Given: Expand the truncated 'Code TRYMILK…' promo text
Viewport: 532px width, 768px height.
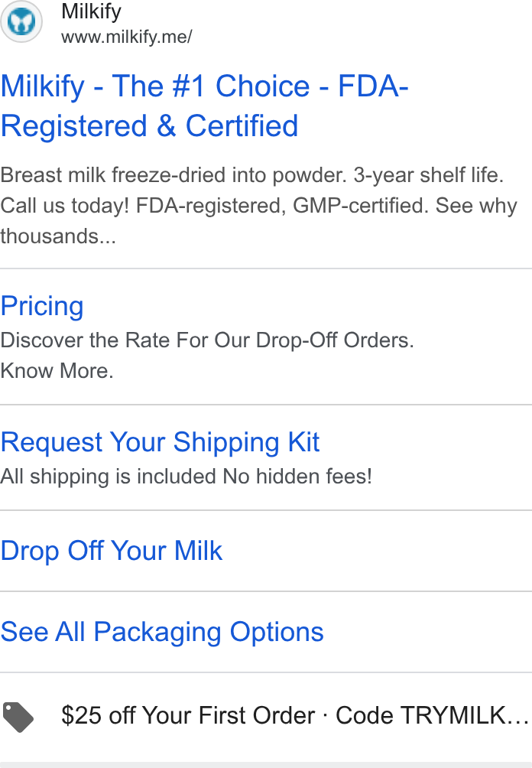Looking at the screenshot, I should coord(432,715).
